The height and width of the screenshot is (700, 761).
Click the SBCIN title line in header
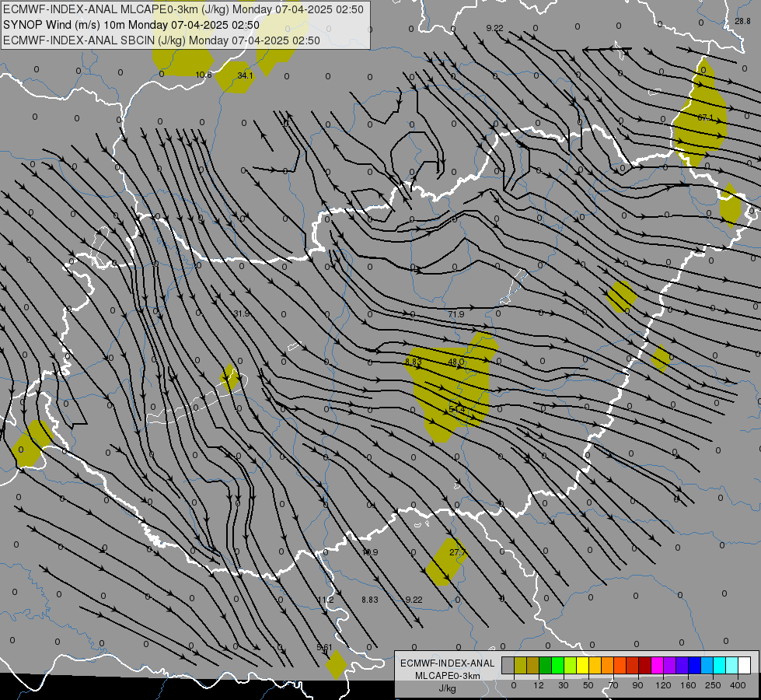click(x=162, y=40)
